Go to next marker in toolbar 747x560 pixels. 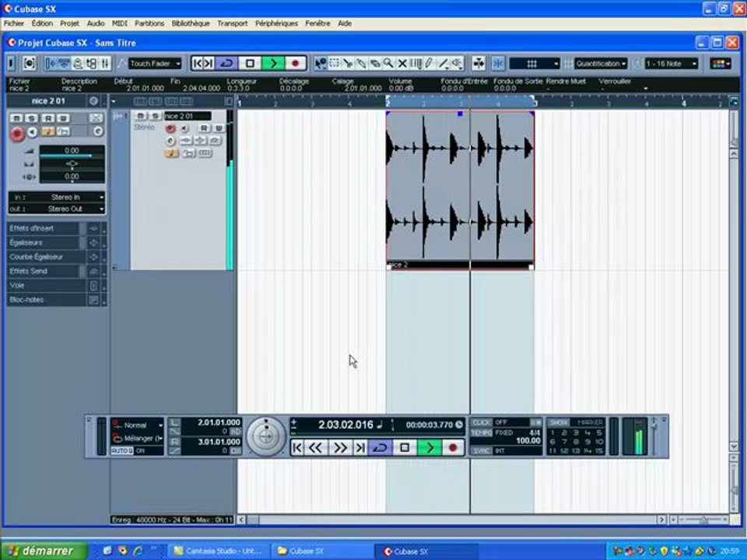pyautogui.click(x=209, y=63)
